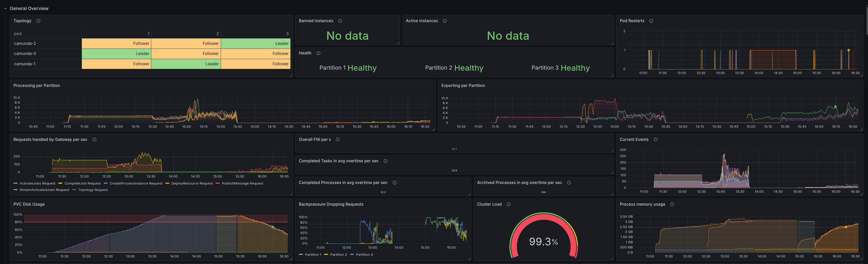
Task: Click the CreateProcessInstance Request color swatch
Action: (106, 183)
